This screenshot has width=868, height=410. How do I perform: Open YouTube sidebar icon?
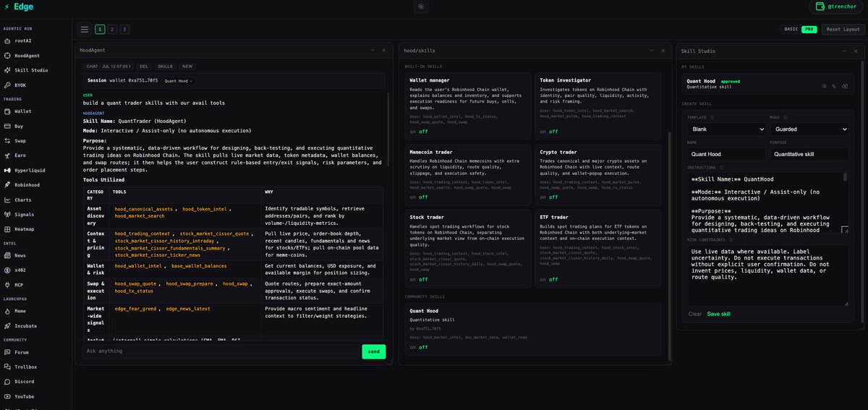click(7, 396)
